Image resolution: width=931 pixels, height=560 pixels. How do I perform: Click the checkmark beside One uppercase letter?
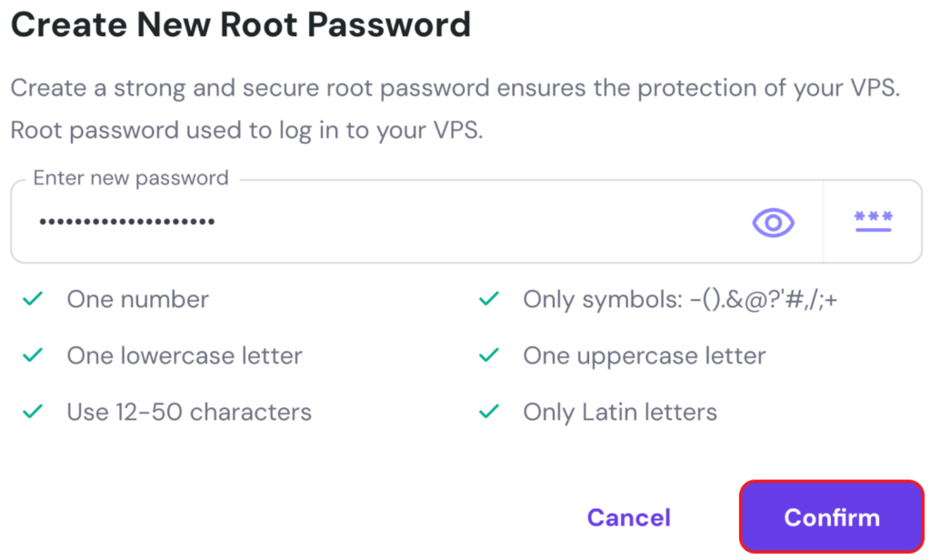[488, 355]
